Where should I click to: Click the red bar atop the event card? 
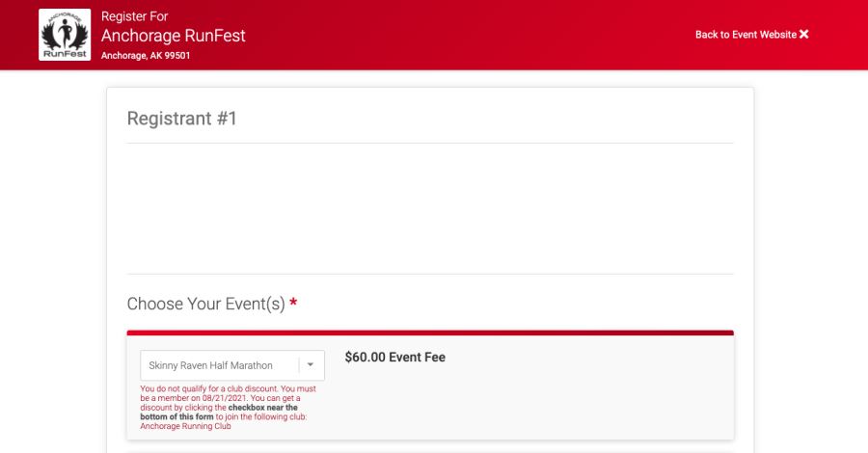click(x=429, y=333)
